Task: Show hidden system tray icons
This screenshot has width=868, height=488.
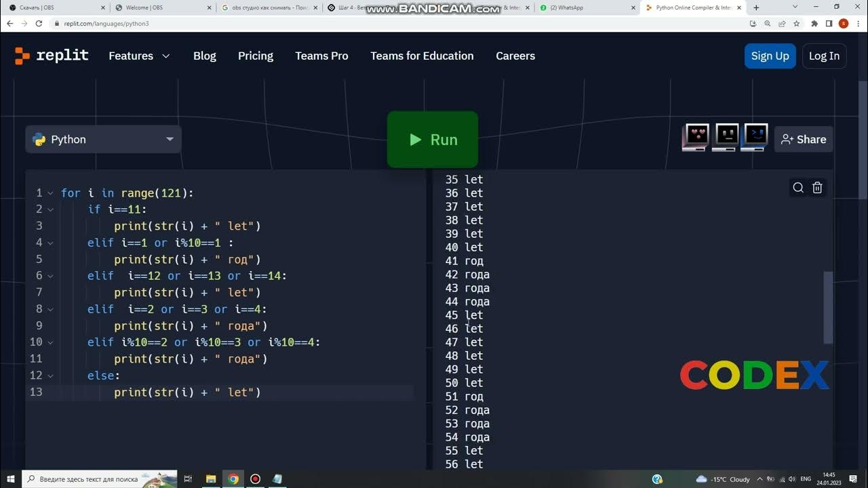Action: (x=761, y=479)
